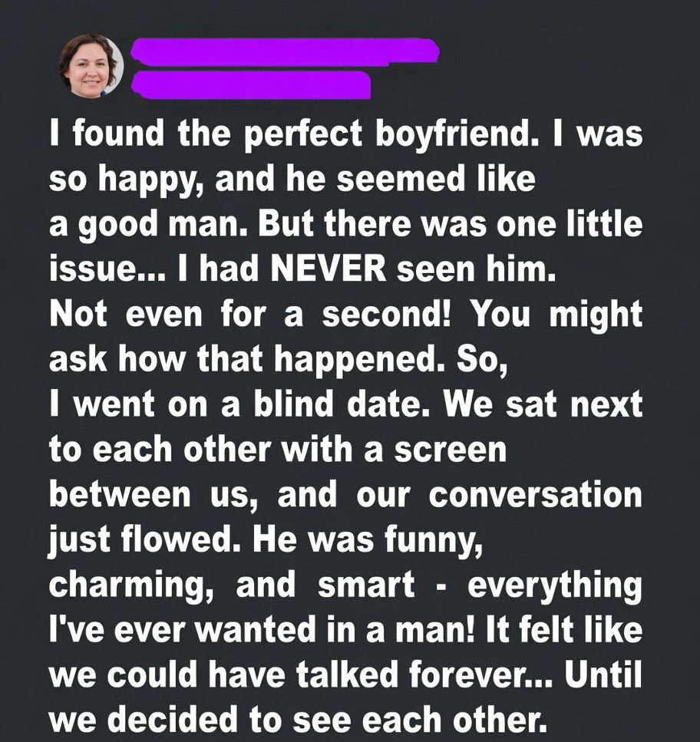The image size is (700, 742).
Task: Click the text 'a good man.'
Action: [140, 226]
